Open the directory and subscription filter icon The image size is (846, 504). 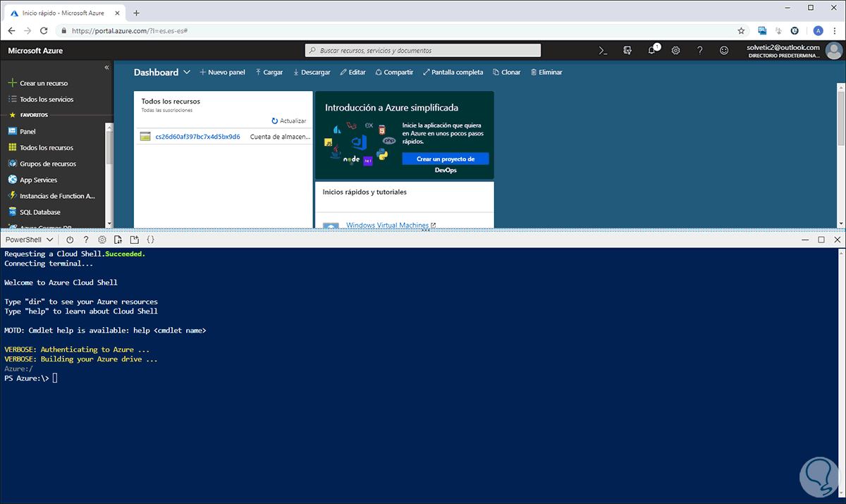[627, 51]
